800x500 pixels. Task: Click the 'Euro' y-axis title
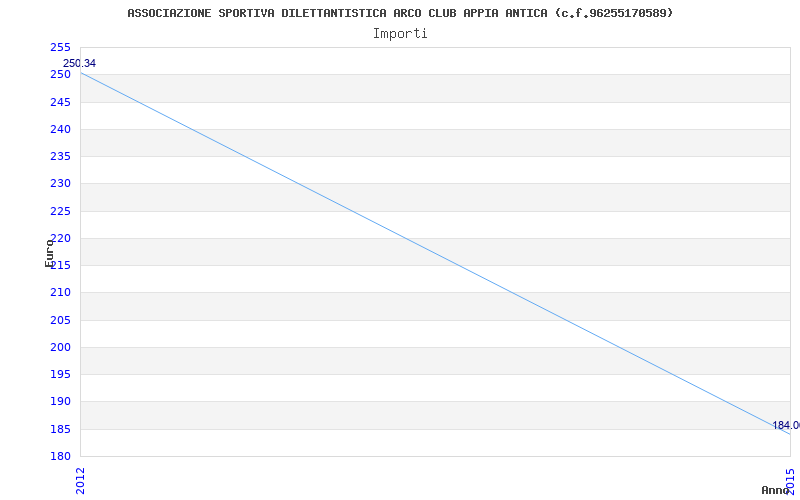click(49, 253)
